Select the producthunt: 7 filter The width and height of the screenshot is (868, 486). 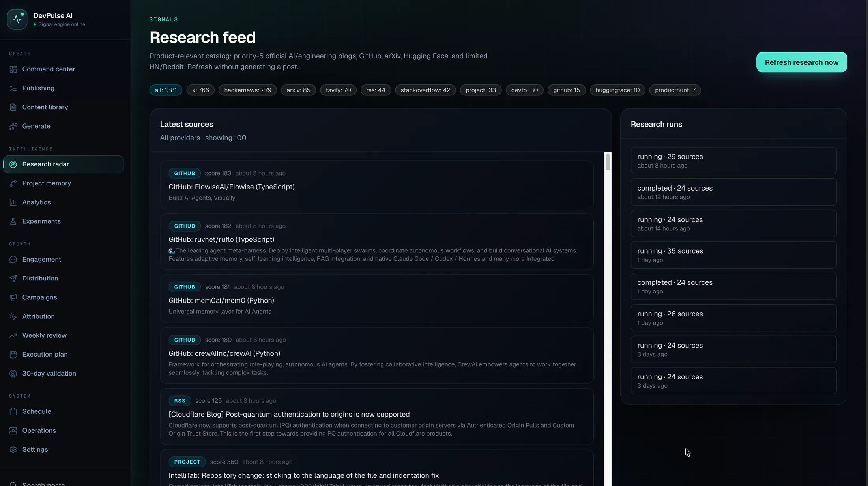click(675, 90)
